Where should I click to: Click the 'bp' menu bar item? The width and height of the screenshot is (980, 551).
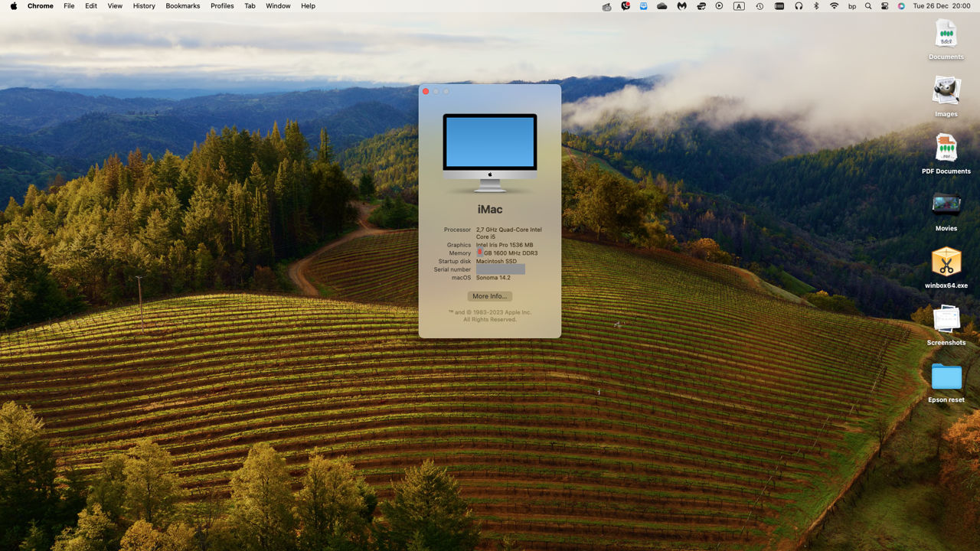[852, 5]
